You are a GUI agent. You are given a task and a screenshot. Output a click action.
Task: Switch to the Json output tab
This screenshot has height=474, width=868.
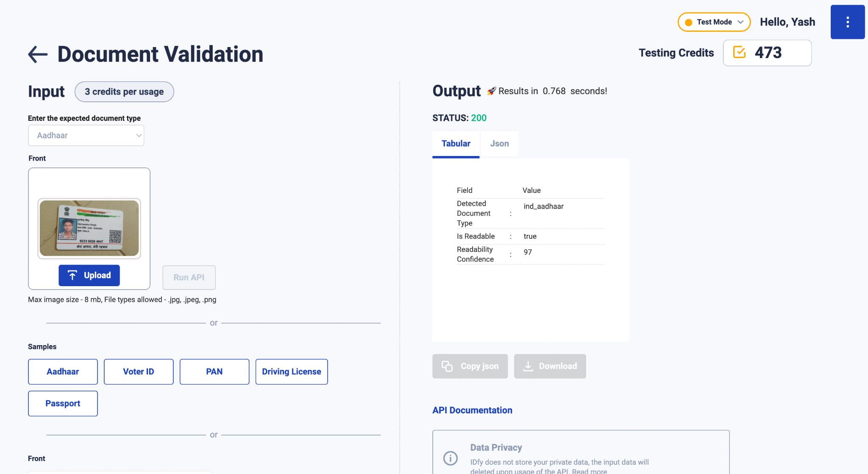(499, 144)
